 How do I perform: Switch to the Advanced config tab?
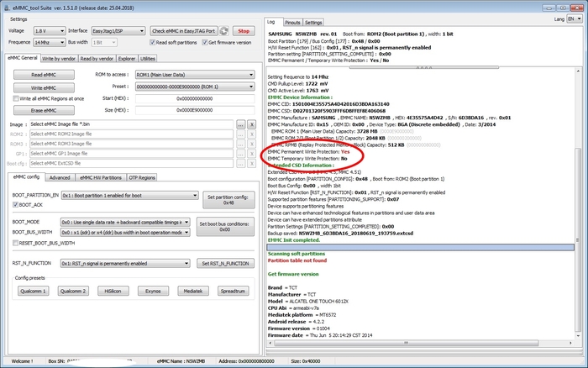coord(60,177)
